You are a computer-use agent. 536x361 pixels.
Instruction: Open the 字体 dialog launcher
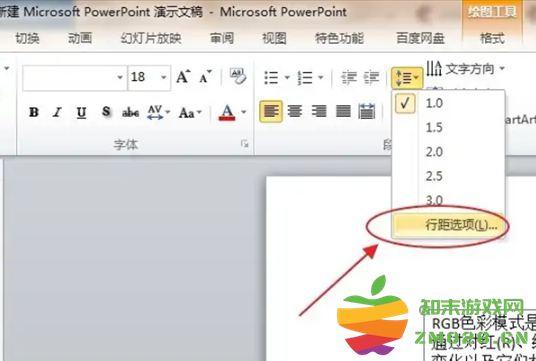click(244, 144)
